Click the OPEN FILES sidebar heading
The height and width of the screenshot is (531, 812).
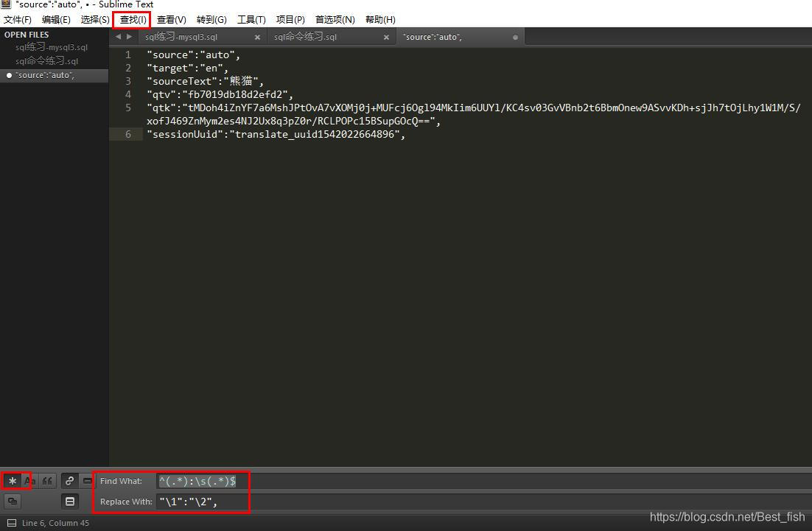[27, 35]
